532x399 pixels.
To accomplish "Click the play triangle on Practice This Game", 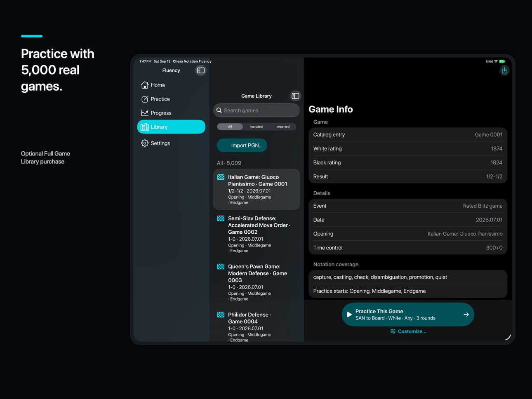I will tap(349, 315).
